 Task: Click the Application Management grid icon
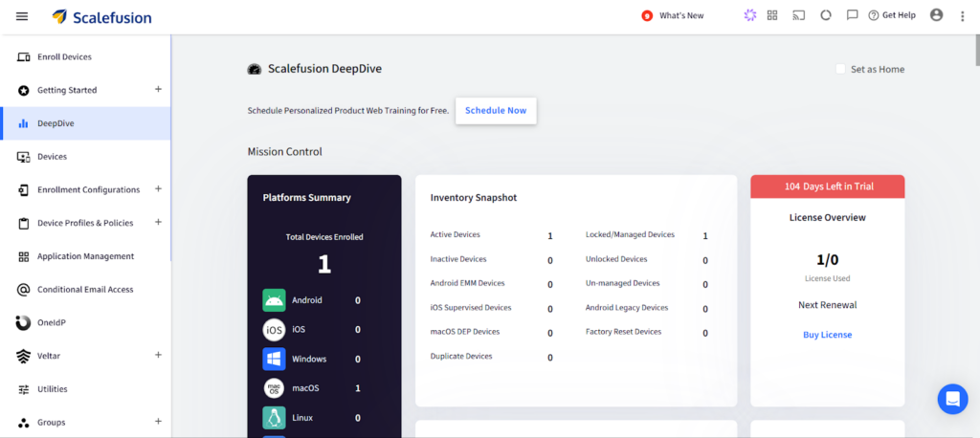[x=24, y=256]
